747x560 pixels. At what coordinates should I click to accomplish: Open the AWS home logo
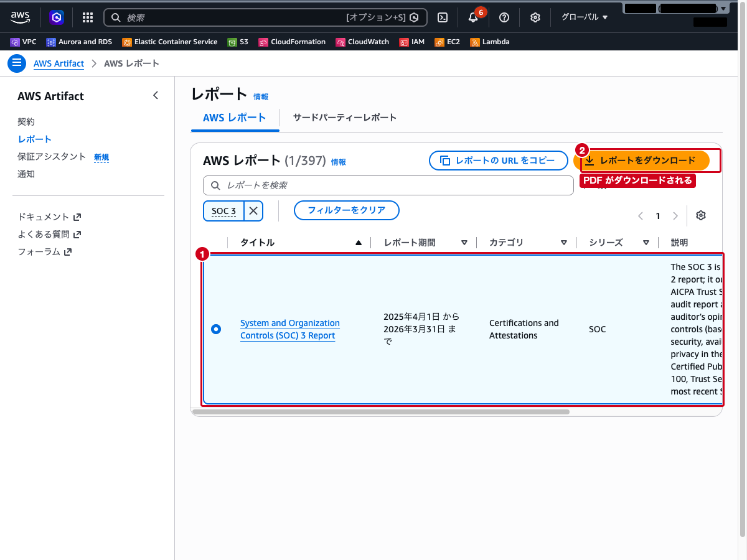(x=21, y=17)
